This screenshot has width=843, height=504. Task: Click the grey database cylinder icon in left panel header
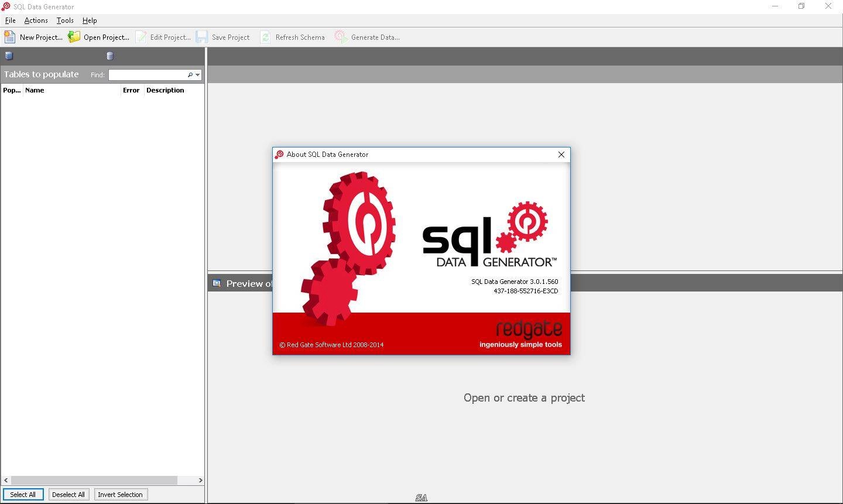coord(110,56)
